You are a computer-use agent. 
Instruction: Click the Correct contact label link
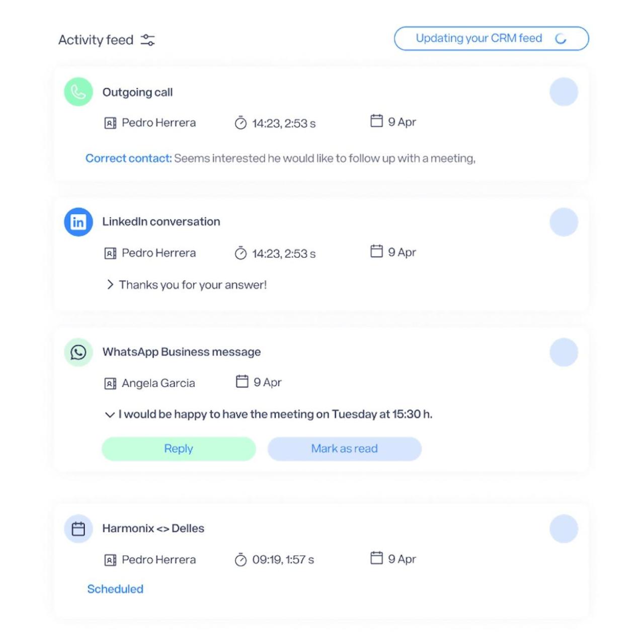[x=128, y=158]
